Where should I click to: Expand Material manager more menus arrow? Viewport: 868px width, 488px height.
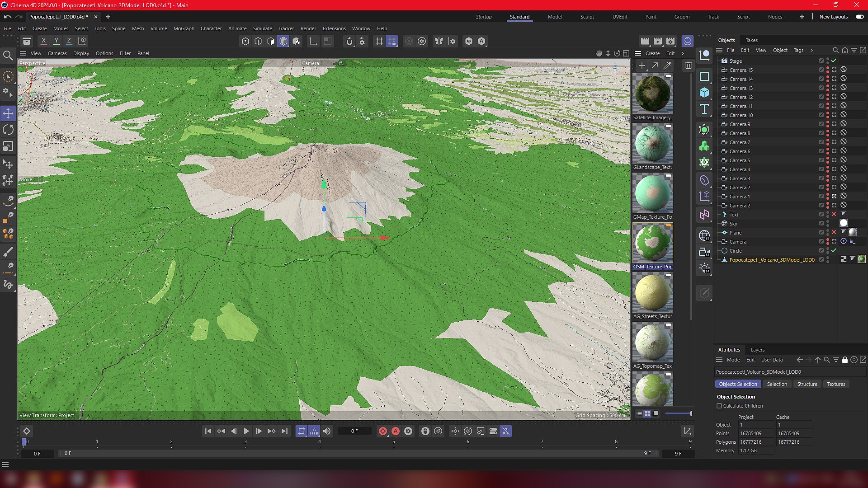(683, 53)
